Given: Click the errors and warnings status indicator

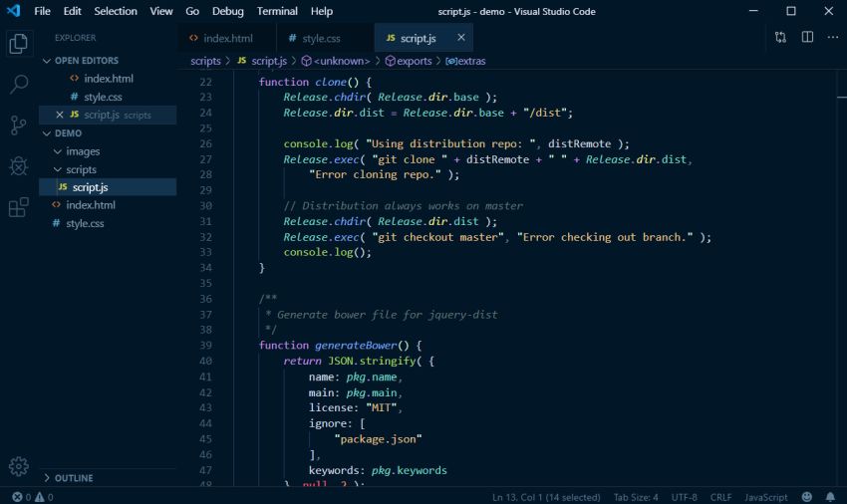Looking at the screenshot, I should coord(33,496).
